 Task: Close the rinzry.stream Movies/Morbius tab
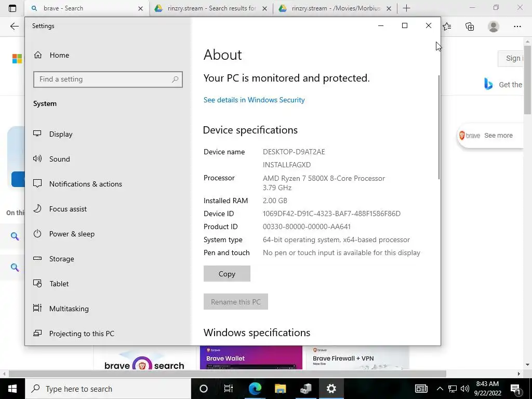point(389,8)
